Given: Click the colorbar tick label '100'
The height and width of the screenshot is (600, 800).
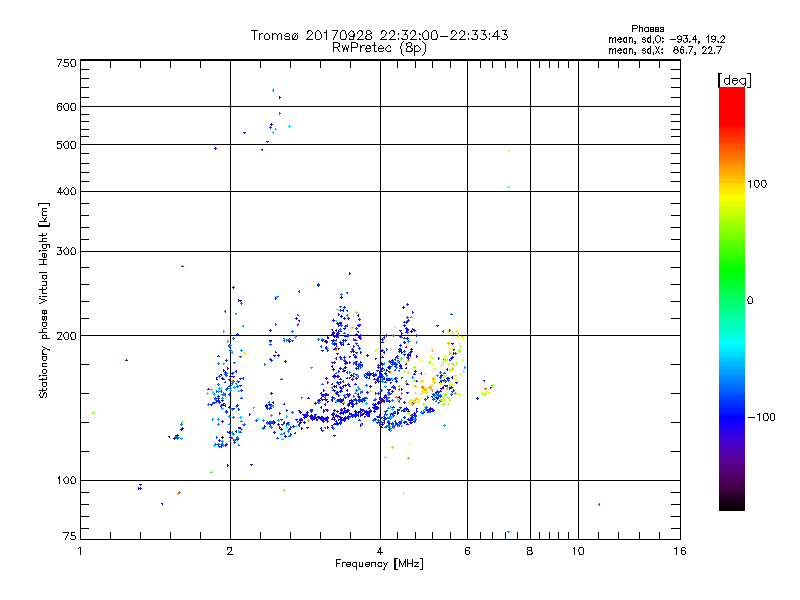Looking at the screenshot, I should 757,184.
